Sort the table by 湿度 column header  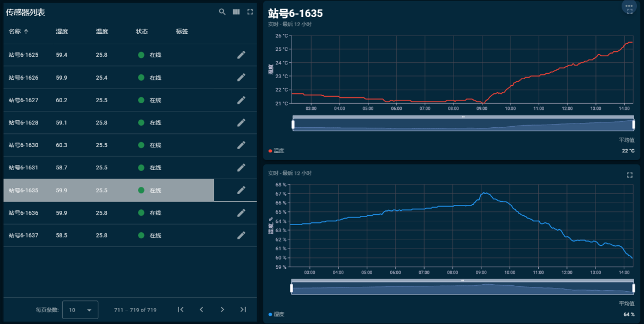click(62, 32)
